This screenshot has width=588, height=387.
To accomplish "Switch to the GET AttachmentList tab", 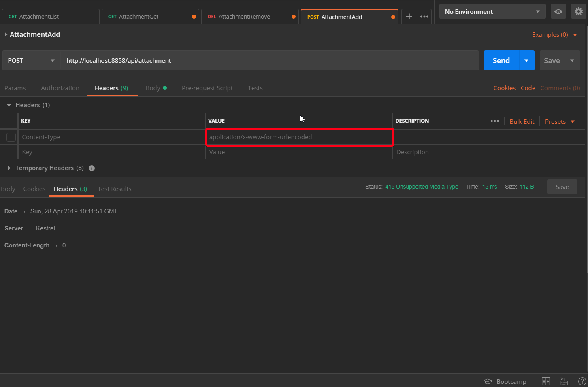I will (51, 17).
